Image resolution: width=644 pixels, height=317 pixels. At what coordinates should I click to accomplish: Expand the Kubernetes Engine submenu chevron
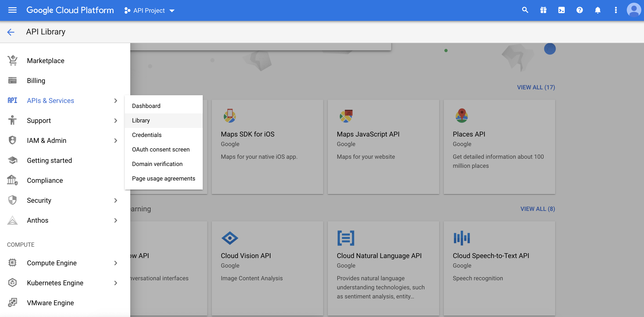(116, 283)
